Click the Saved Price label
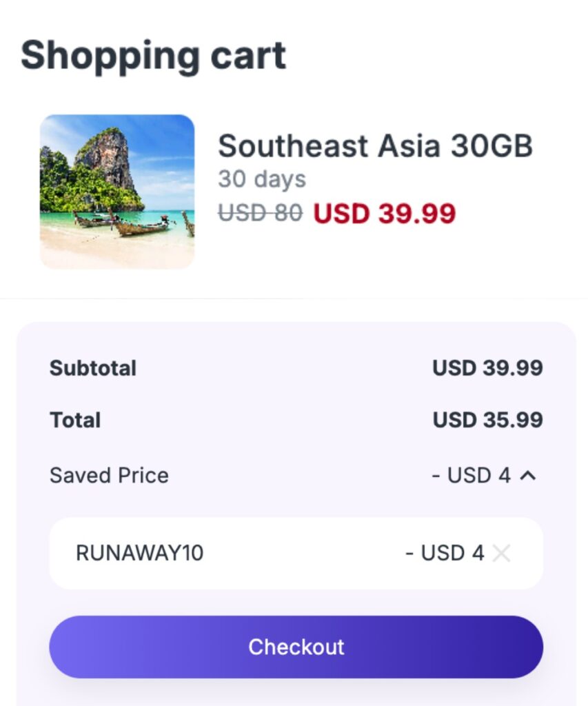588x706 pixels. tap(109, 476)
